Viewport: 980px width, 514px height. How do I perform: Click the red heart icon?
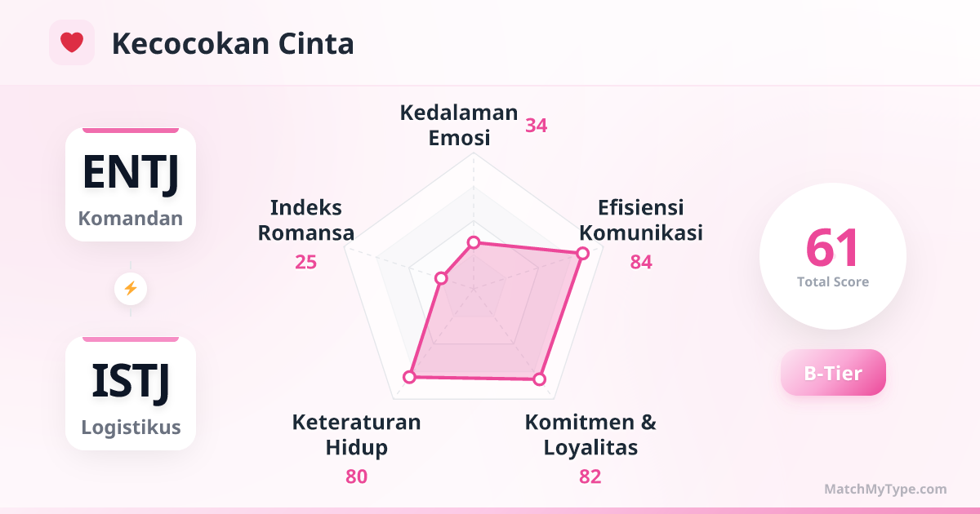(x=72, y=42)
